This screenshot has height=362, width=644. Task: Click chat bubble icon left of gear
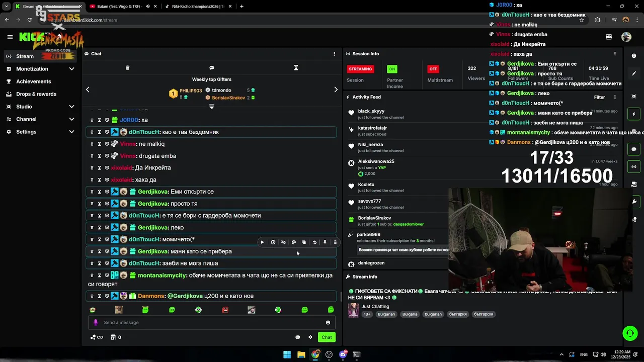tap(298, 337)
